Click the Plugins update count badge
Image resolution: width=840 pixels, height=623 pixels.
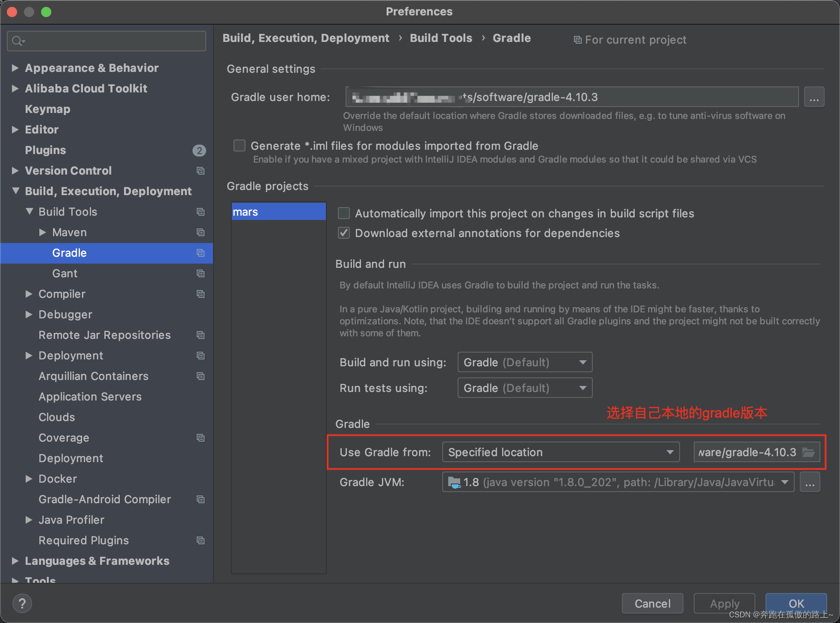coord(199,150)
